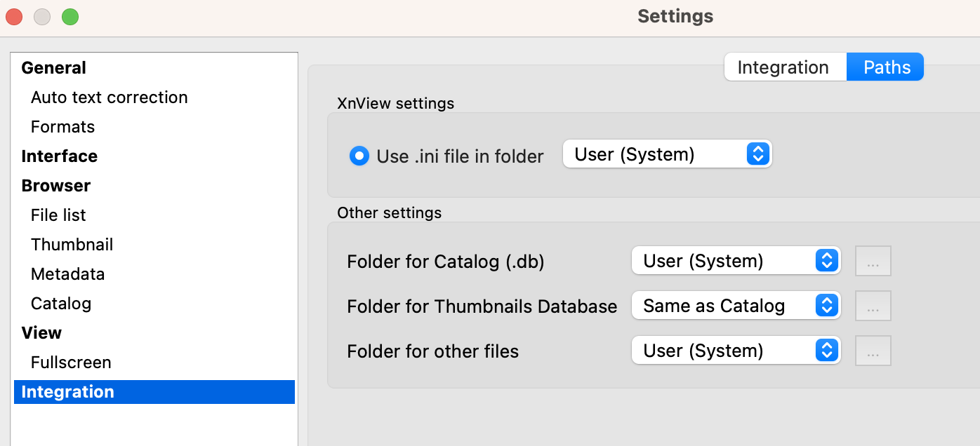This screenshot has height=446, width=980.
Task: Open the XnView settings folder dropdown
Action: click(x=667, y=154)
